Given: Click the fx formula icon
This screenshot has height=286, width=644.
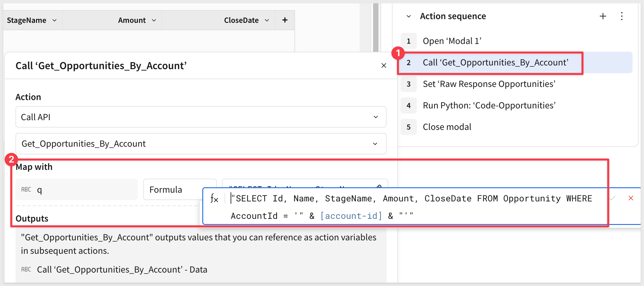Looking at the screenshot, I should pyautogui.click(x=214, y=198).
